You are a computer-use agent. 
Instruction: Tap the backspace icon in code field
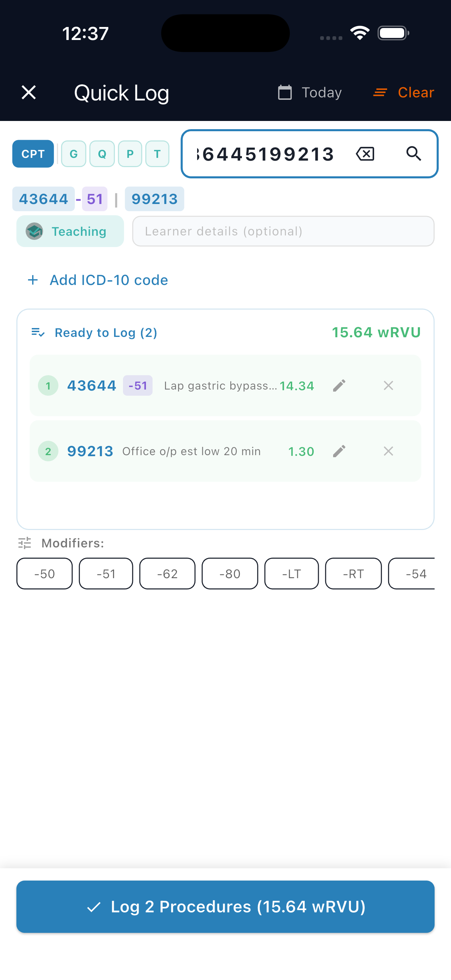[x=365, y=154]
